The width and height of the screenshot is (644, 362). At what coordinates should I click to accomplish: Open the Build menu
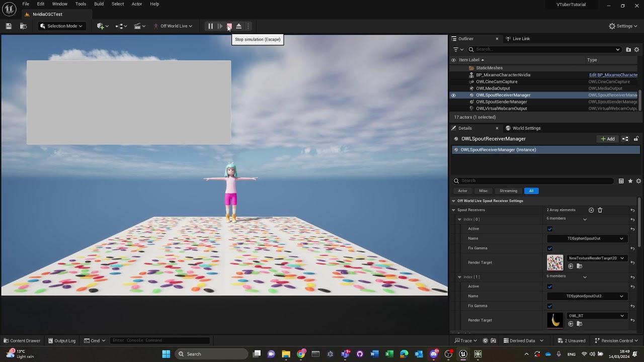(99, 4)
